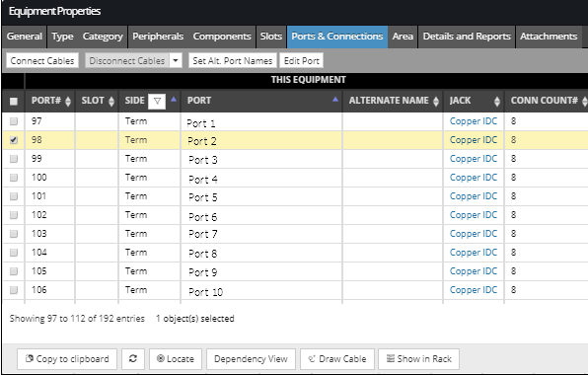The image size is (588, 375).
Task: Sort by JACK column arrows
Action: point(497,102)
